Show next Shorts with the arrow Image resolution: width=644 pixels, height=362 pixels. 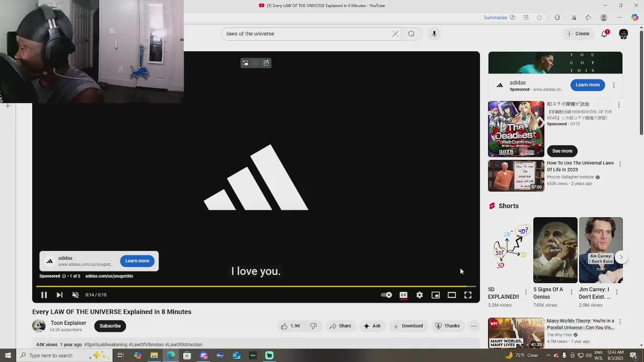(x=621, y=257)
